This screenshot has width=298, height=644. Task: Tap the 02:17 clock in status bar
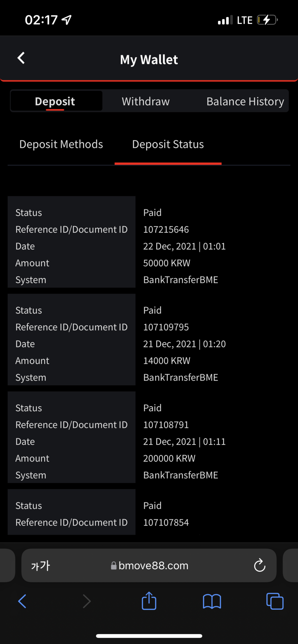point(41,20)
